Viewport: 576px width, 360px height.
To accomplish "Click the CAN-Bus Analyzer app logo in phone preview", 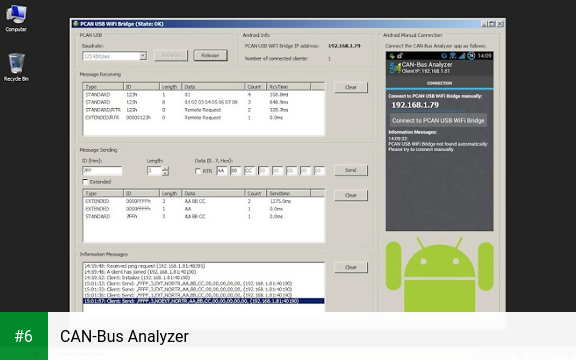I will click(x=395, y=68).
